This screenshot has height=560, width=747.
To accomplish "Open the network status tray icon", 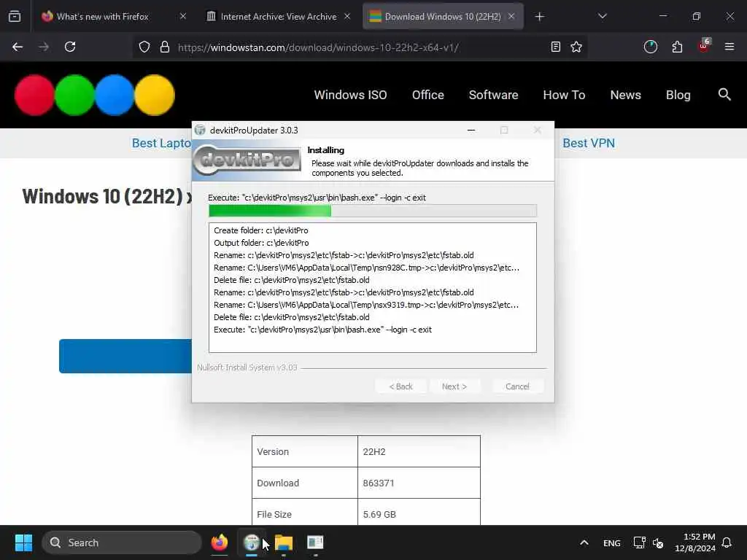I will (639, 542).
